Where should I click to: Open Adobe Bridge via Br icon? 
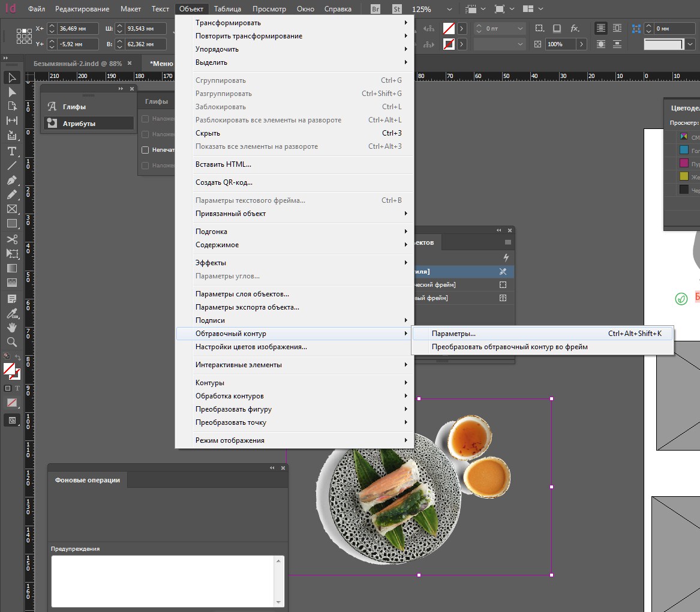click(375, 9)
